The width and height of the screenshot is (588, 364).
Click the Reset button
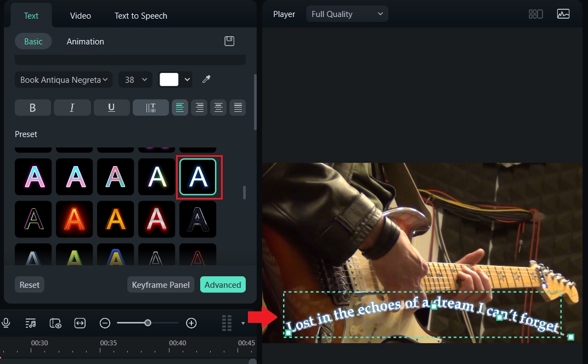[x=30, y=285]
